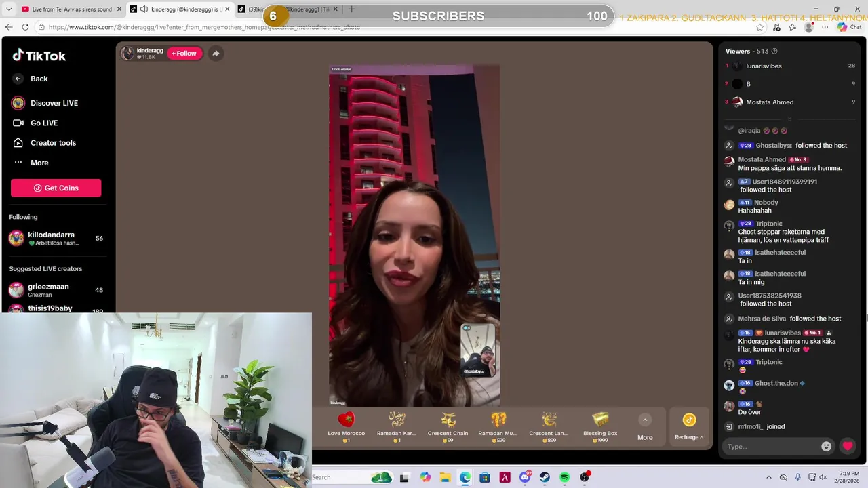The image size is (868, 488).
Task: Click the Get Coins button
Action: pos(56,188)
